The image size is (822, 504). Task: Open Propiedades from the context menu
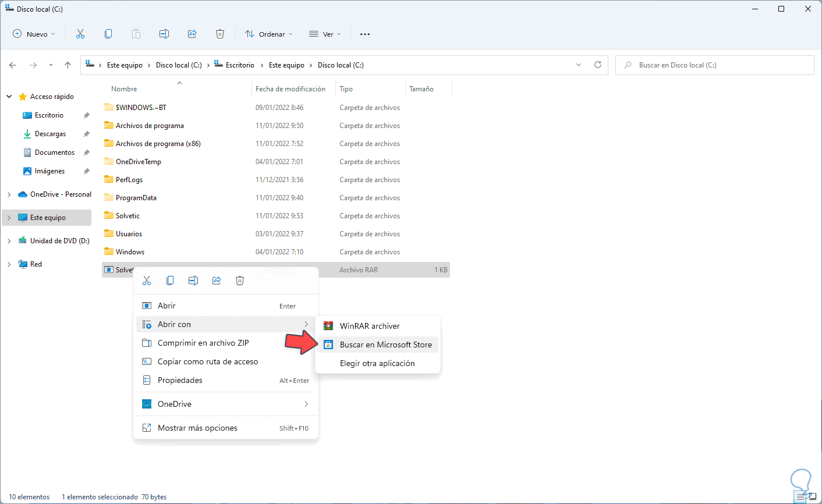(x=226, y=380)
